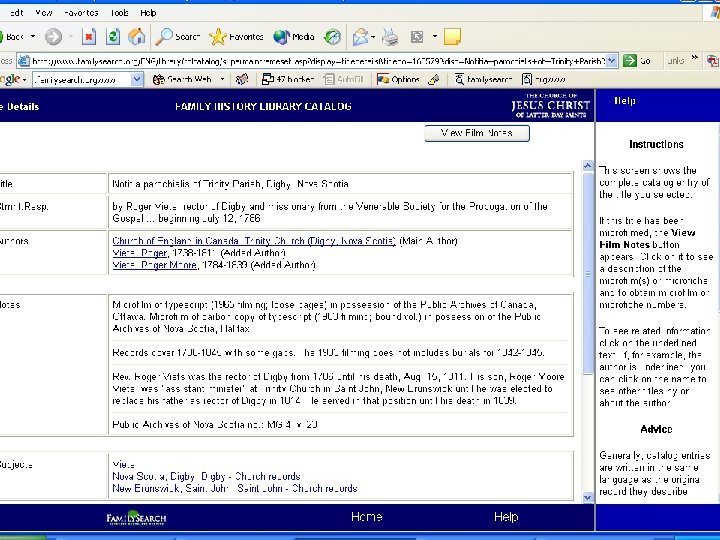Open Google toolbar Options
Image resolution: width=720 pixels, height=540 pixels.
click(398, 79)
